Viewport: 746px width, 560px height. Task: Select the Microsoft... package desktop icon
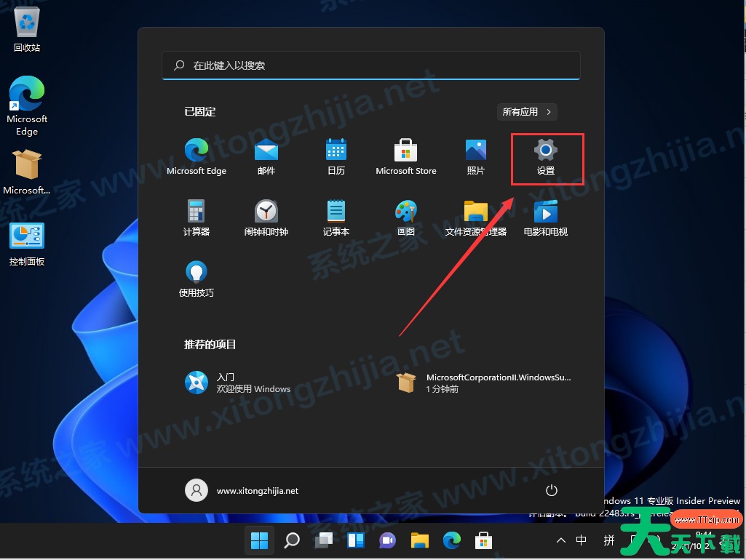pos(27,171)
